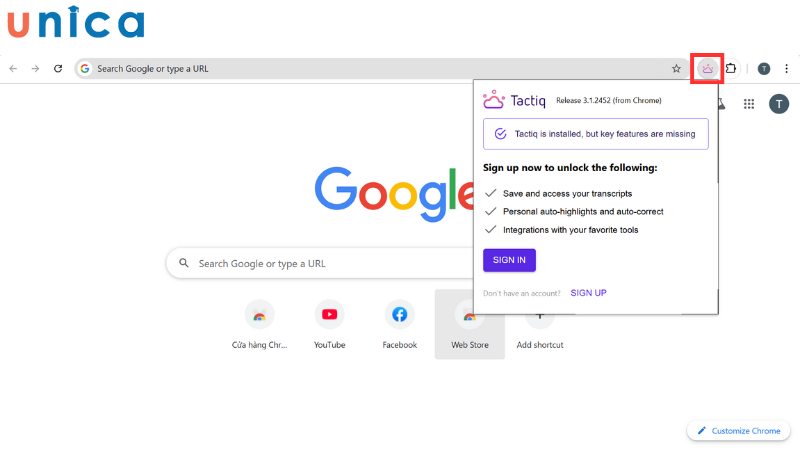Click the address bar URL field

[380, 68]
